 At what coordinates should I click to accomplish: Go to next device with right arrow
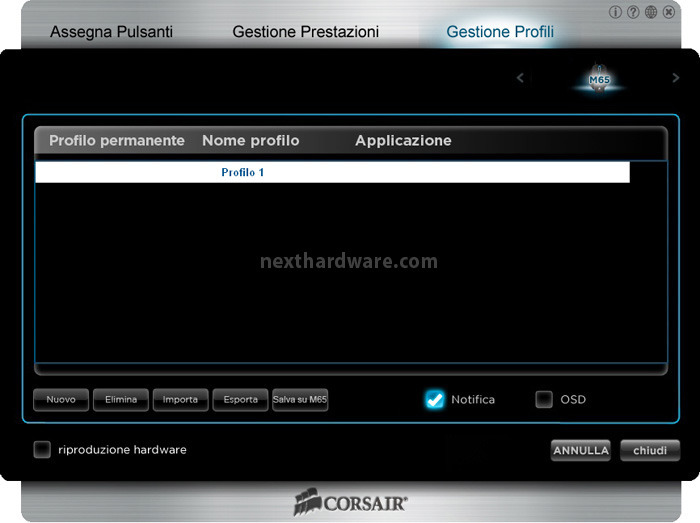(675, 78)
